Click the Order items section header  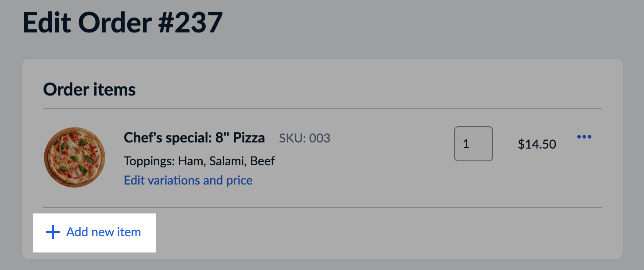89,89
